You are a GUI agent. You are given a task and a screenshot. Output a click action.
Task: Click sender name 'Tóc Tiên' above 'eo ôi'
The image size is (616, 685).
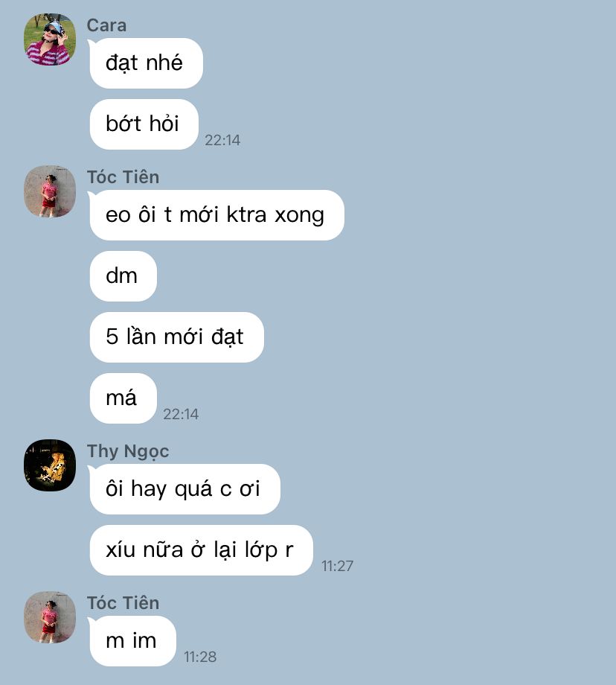coord(123,177)
